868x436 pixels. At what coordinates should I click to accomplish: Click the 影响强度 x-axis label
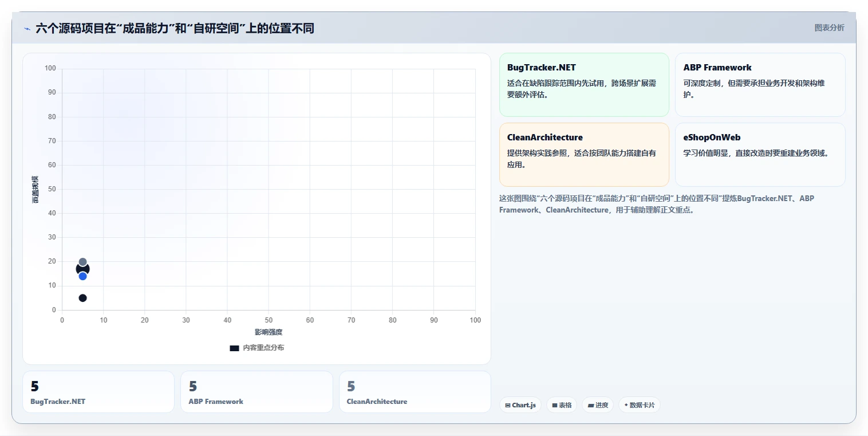tap(269, 332)
